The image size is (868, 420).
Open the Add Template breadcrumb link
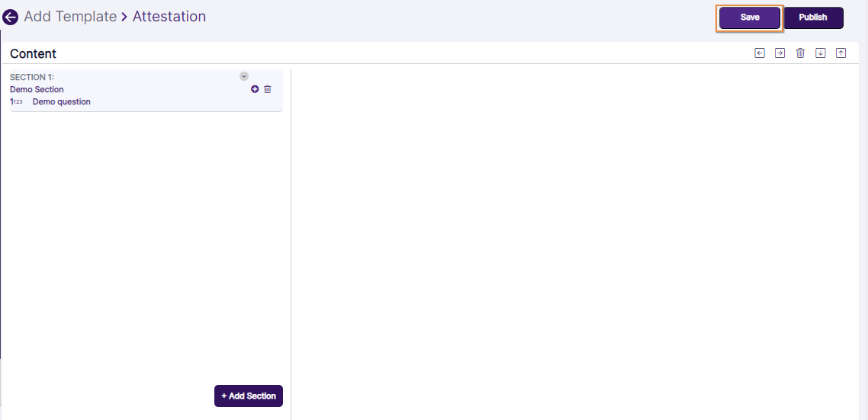tap(70, 17)
